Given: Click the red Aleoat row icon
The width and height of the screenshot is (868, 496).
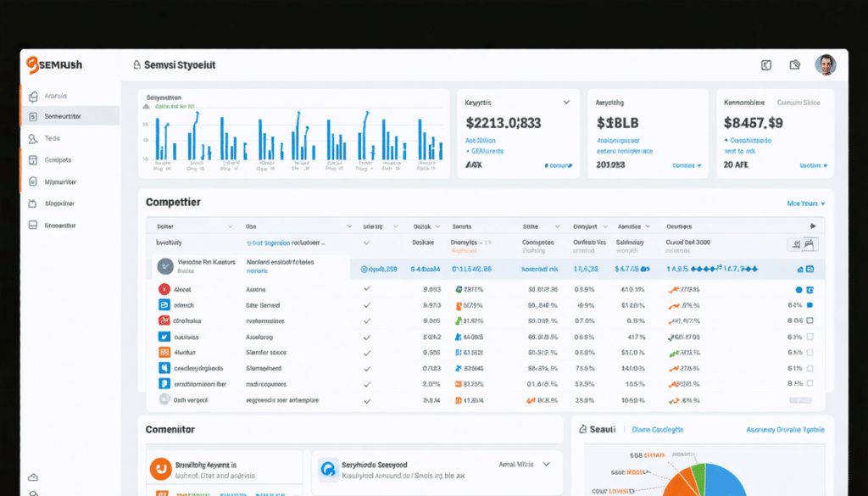Looking at the screenshot, I should click(164, 289).
